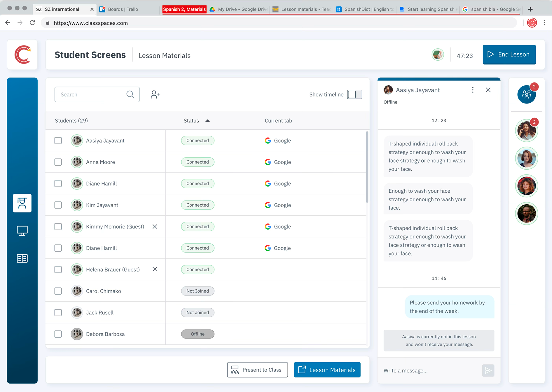Click the Status column sort arrow
The width and height of the screenshot is (552, 392).
207,120
